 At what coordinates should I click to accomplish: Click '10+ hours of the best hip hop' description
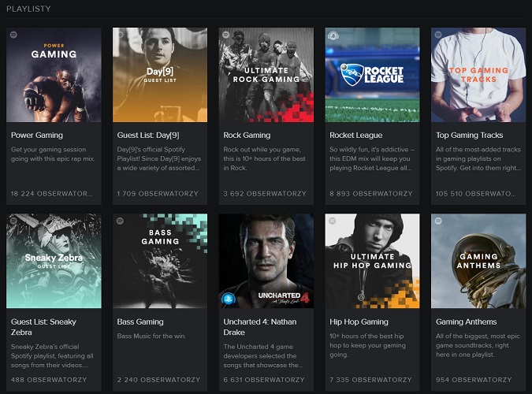(367, 345)
